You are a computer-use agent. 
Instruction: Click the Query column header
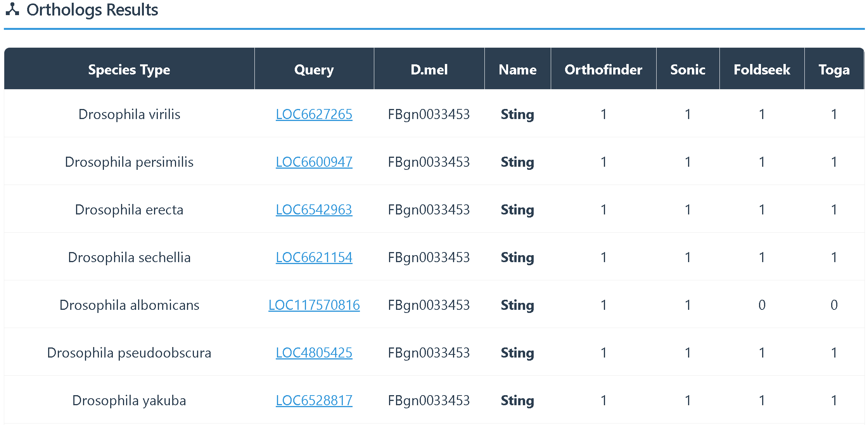point(314,70)
